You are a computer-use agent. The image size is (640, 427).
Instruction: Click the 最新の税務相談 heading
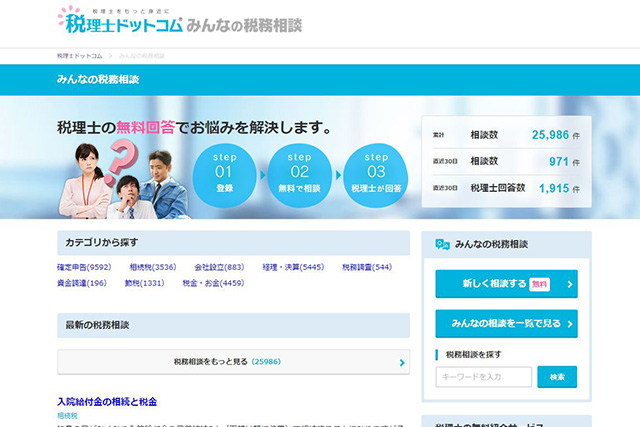click(x=97, y=325)
